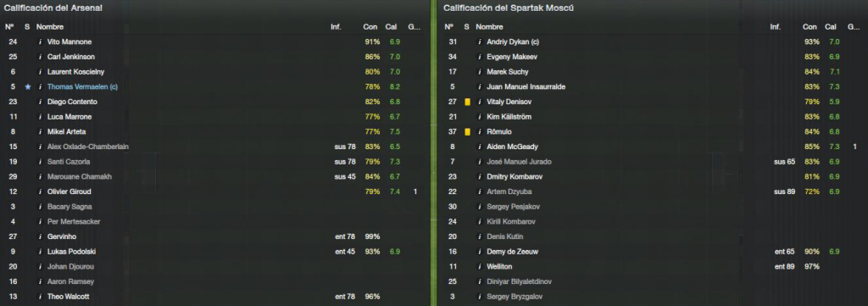The width and height of the screenshot is (868, 306).
Task: Click the yellow card icon beside Rômulo
Action: 467,131
